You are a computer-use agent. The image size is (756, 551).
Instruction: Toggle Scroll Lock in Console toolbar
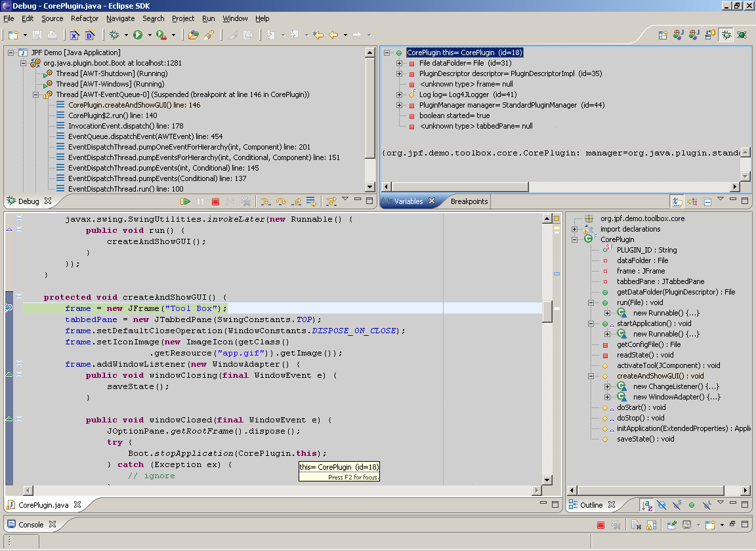click(x=652, y=525)
